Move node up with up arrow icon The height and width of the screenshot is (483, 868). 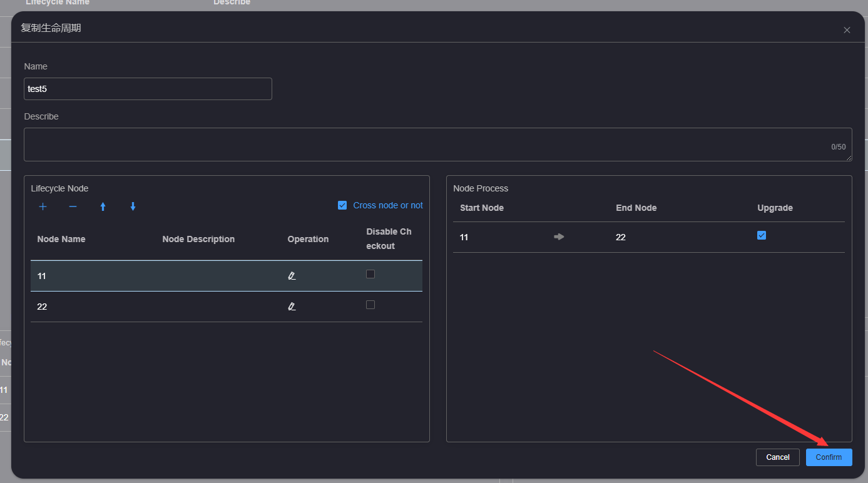pyautogui.click(x=103, y=206)
